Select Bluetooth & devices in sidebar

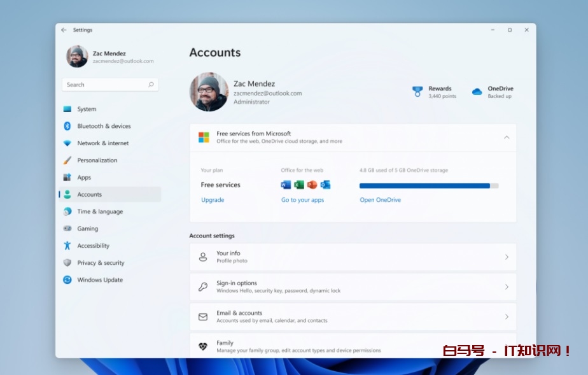tap(104, 126)
